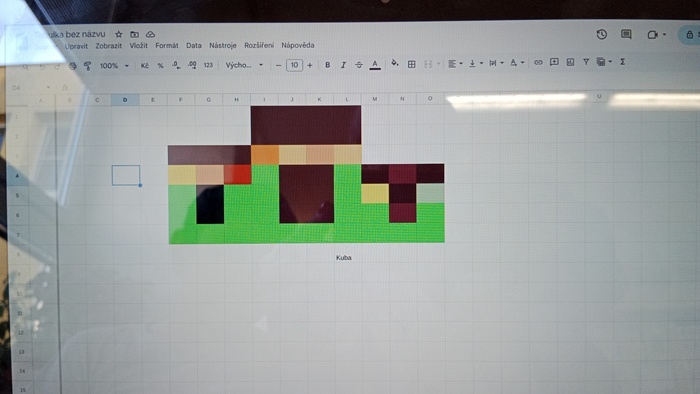This screenshot has height=394, width=700.
Task: Increase font size with plus button
Action: pyautogui.click(x=310, y=65)
